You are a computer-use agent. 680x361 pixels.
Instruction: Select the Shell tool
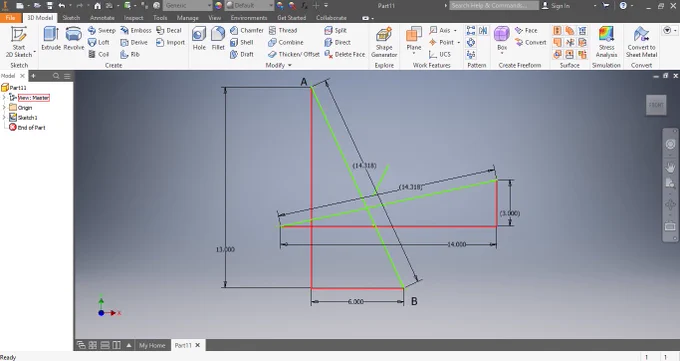(x=242, y=42)
